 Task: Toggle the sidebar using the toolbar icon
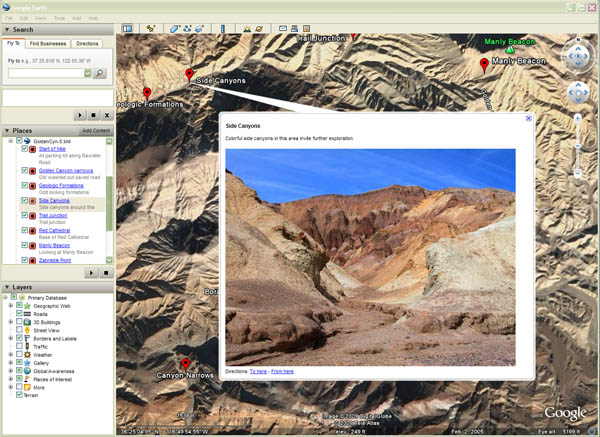point(127,29)
